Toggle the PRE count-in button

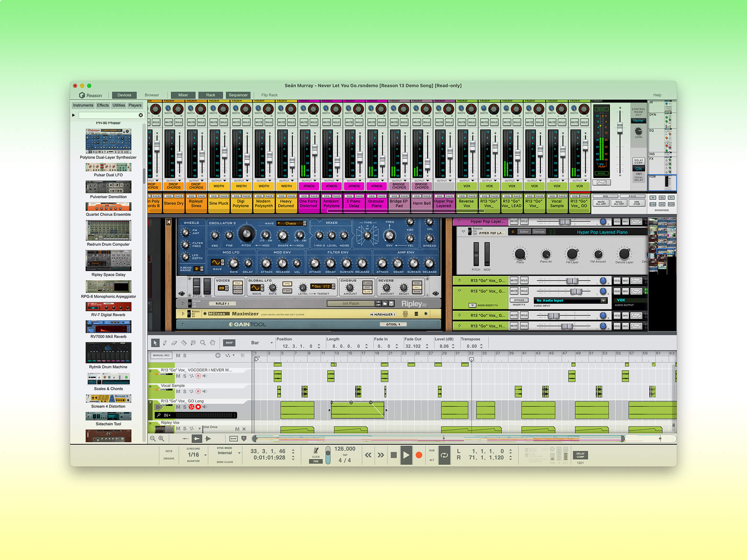[316, 461]
